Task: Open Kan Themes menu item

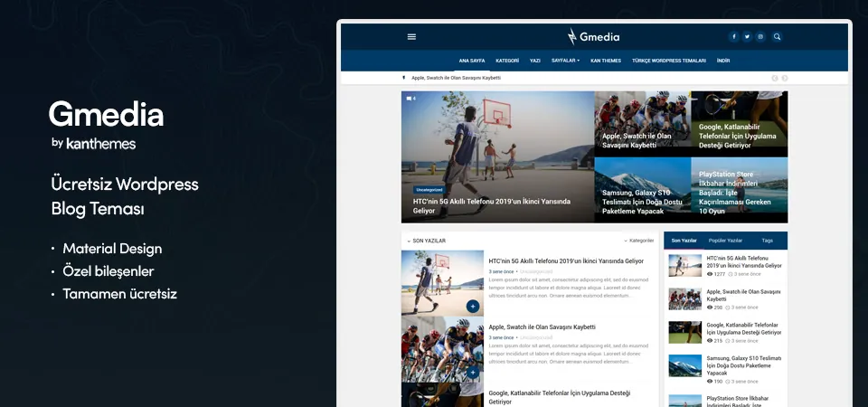Action: click(x=606, y=61)
